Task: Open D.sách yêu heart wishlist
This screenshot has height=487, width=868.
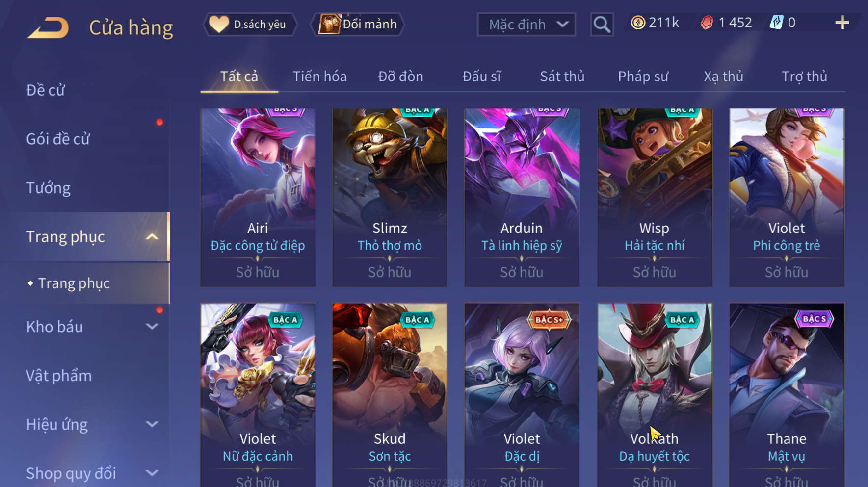Action: [x=250, y=24]
